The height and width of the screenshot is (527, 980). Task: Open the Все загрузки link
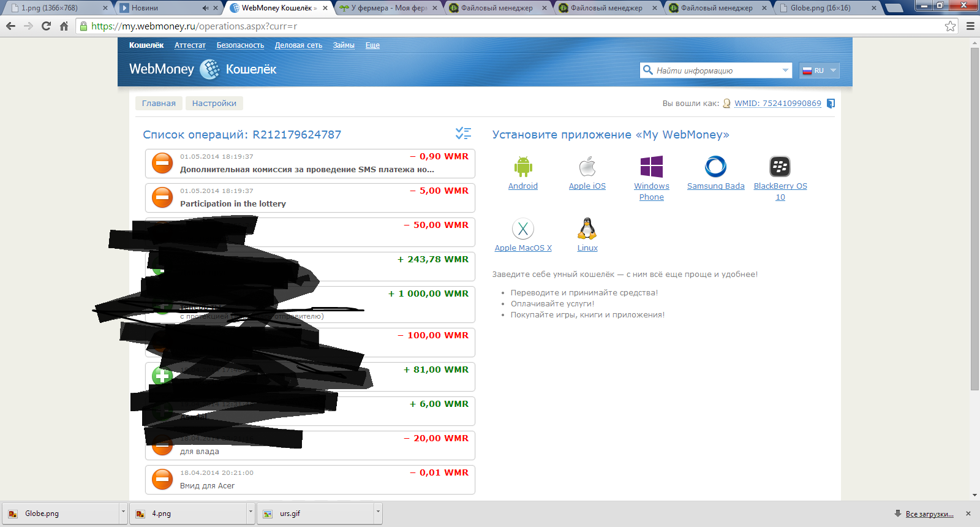(929, 514)
